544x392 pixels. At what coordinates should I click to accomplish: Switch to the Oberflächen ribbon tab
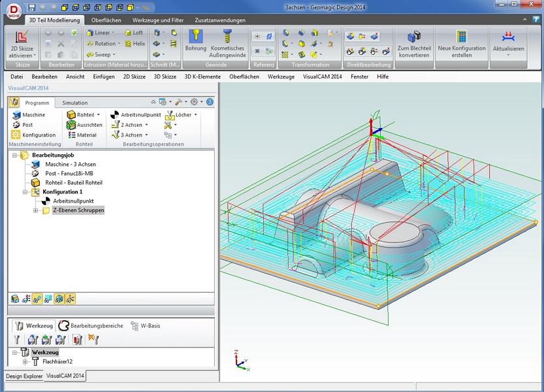tap(106, 20)
